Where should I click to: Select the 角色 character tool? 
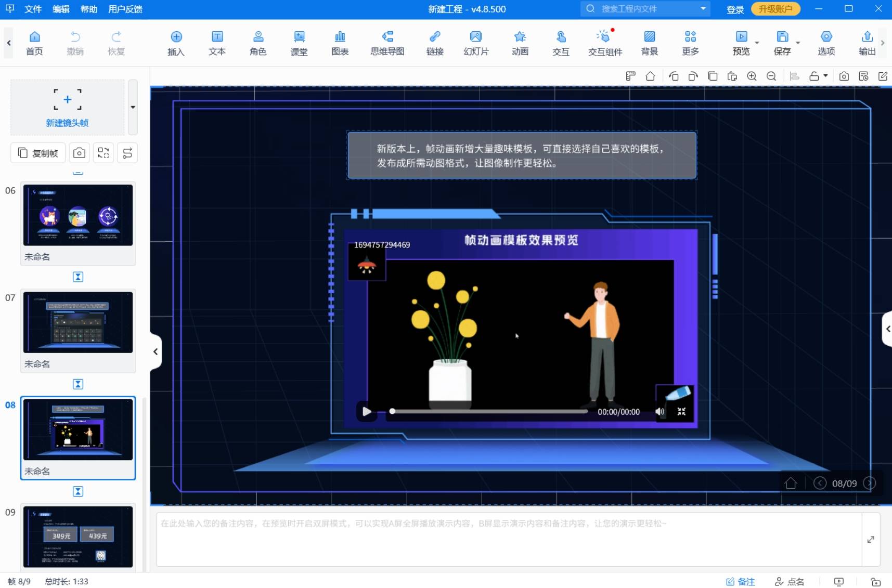click(x=258, y=43)
